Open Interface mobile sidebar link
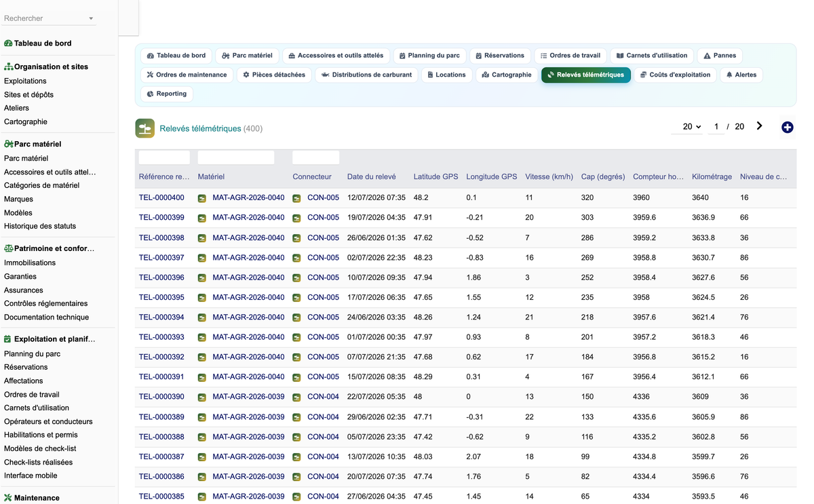The width and height of the screenshot is (814, 504). pyautogui.click(x=31, y=476)
